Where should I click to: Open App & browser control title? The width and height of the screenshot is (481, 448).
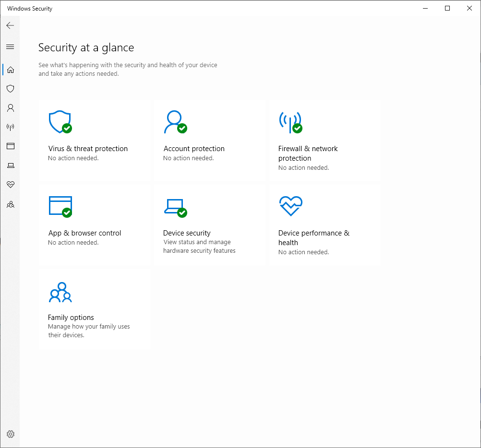coord(84,233)
